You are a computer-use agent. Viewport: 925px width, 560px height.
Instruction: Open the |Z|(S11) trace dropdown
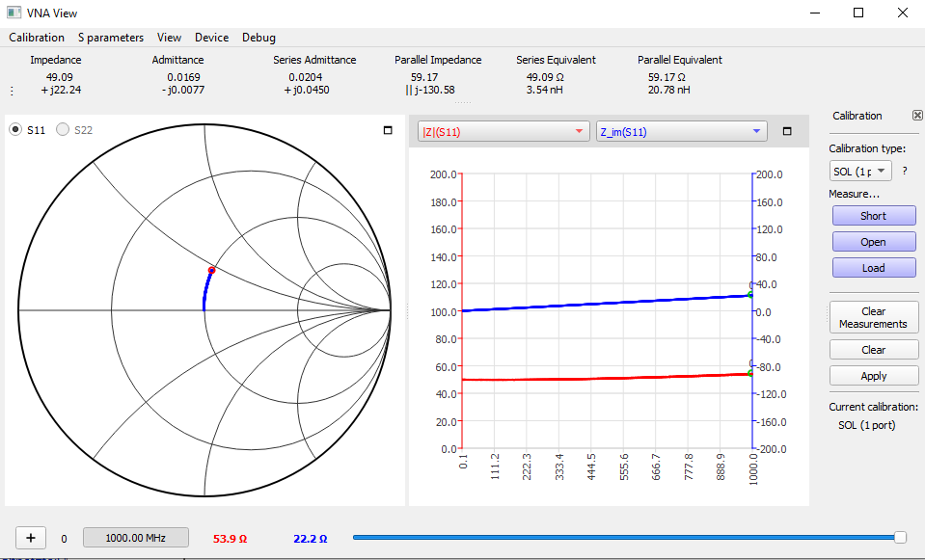[x=503, y=131]
